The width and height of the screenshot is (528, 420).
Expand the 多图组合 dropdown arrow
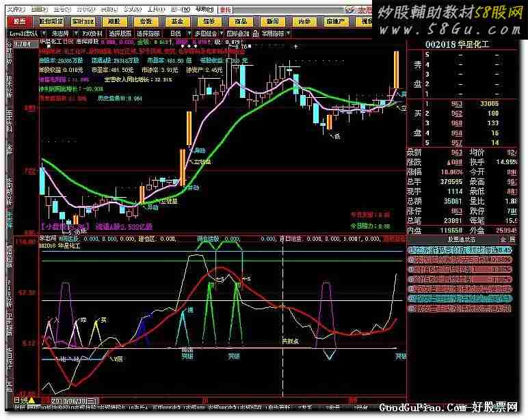point(221,34)
